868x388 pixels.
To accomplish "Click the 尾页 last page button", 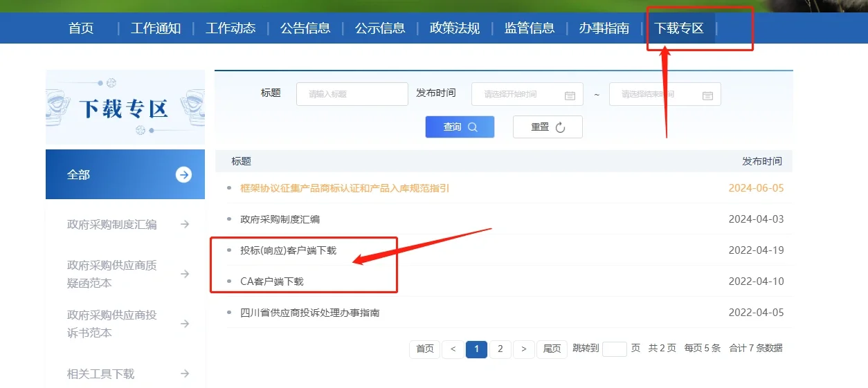I will click(552, 349).
